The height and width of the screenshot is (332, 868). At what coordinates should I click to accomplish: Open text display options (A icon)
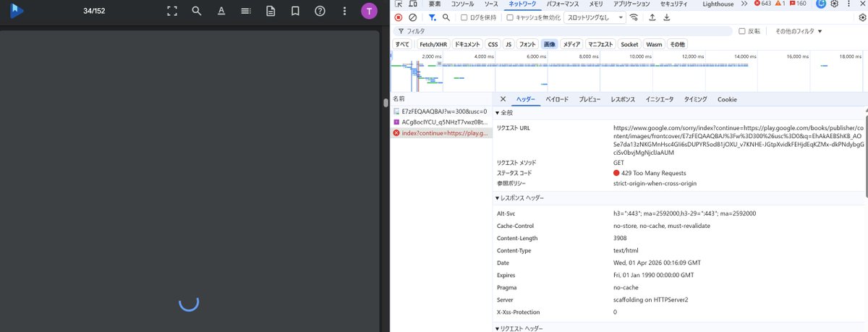tap(221, 11)
